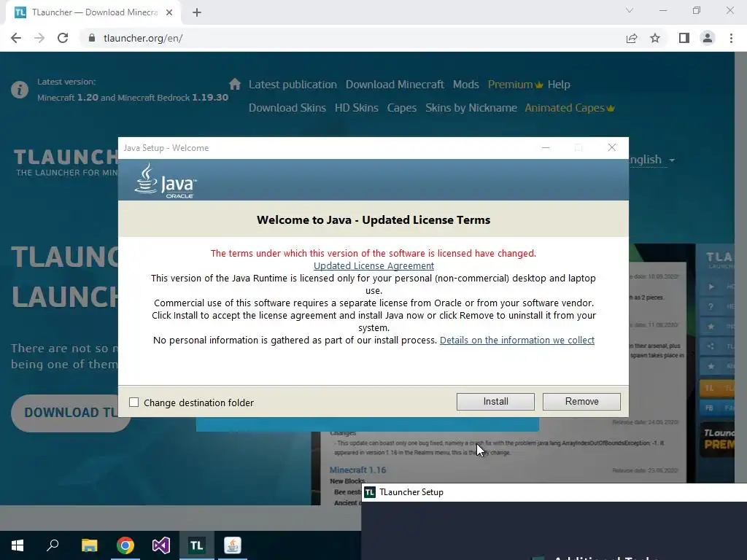
Task: Click the info icon near Latest version
Action: pos(20,90)
